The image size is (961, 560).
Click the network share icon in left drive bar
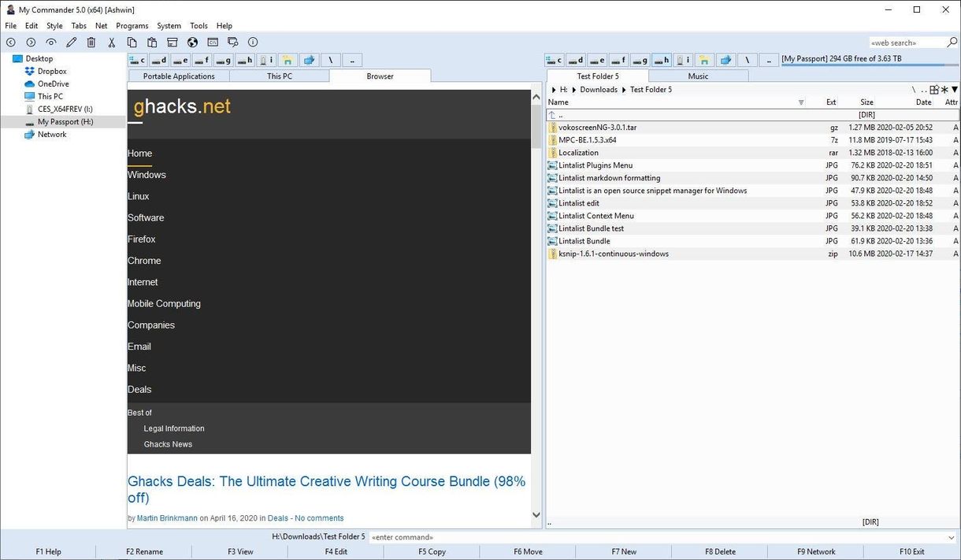pos(310,60)
